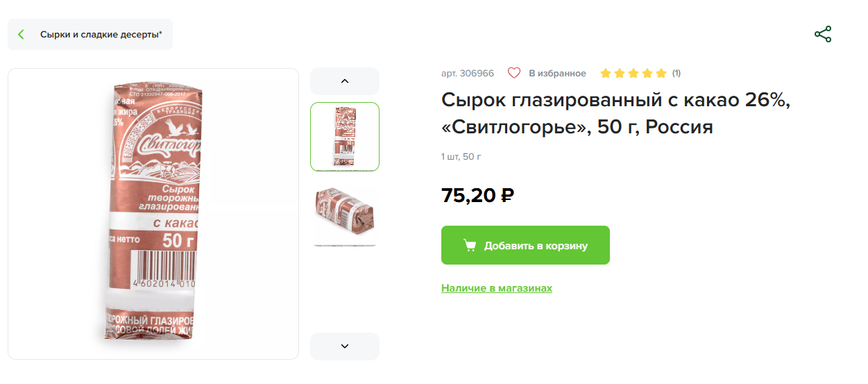Go back to "Сырки и сладкие десерты" category

click(x=101, y=35)
